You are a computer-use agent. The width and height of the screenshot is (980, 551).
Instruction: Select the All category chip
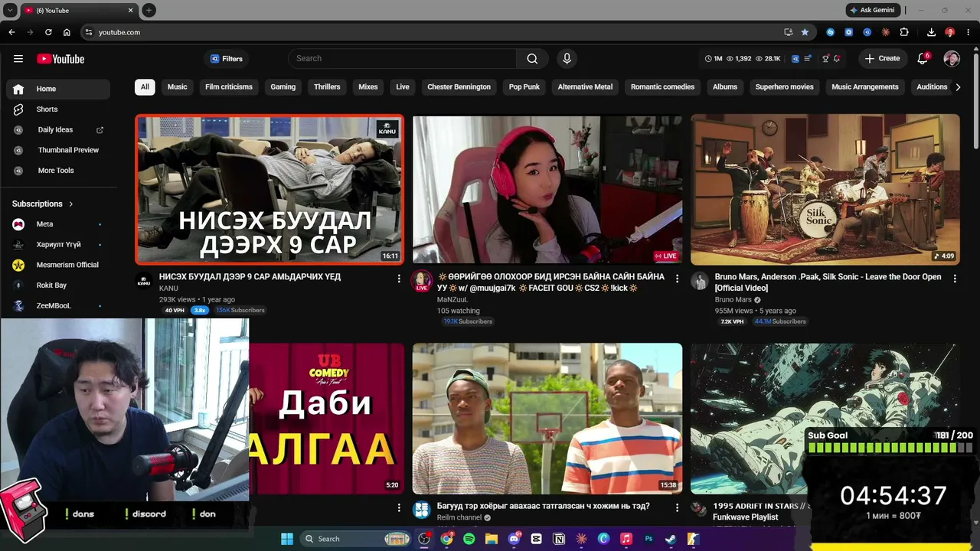[x=145, y=87]
